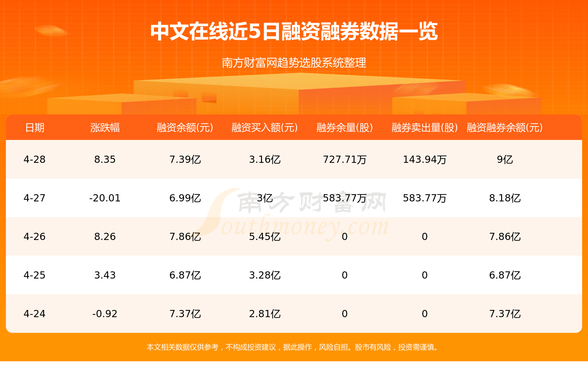Screen dimensions: 588x376
Task: Click the subtitle 南方财富网趋势选股系统整理
Action: click(x=294, y=62)
